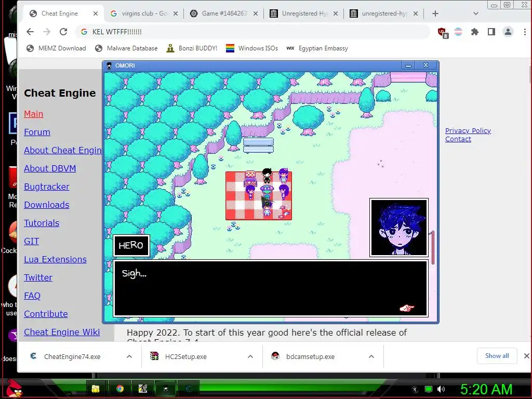Open the Chrome profile avatar
Viewport: 532px width, 399px height.
coord(508,32)
